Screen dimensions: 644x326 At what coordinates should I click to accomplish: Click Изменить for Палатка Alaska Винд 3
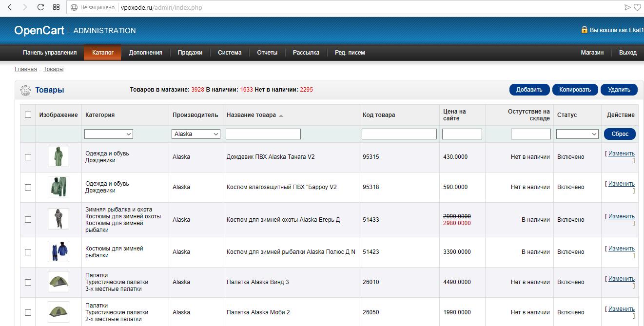click(x=622, y=279)
